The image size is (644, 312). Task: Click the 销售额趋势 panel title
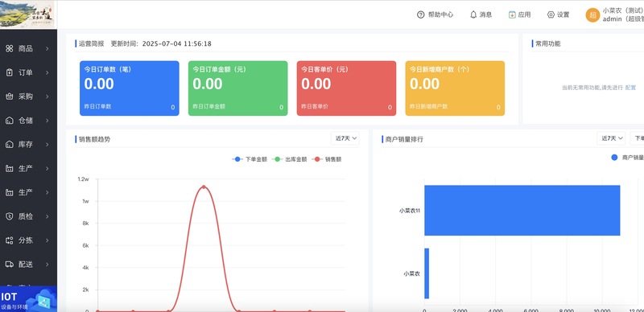click(x=94, y=140)
